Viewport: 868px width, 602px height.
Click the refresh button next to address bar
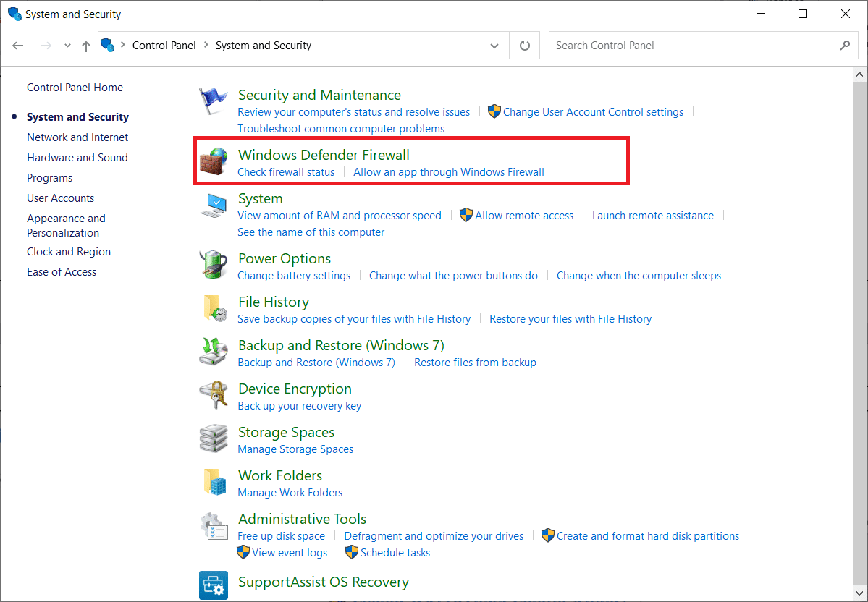(x=524, y=45)
